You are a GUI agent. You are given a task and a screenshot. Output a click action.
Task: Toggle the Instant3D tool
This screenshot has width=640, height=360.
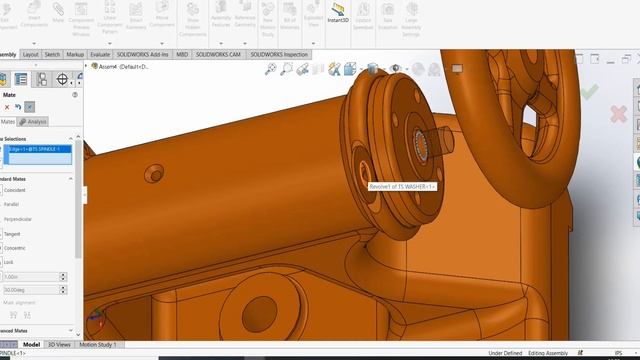pyautogui.click(x=338, y=13)
